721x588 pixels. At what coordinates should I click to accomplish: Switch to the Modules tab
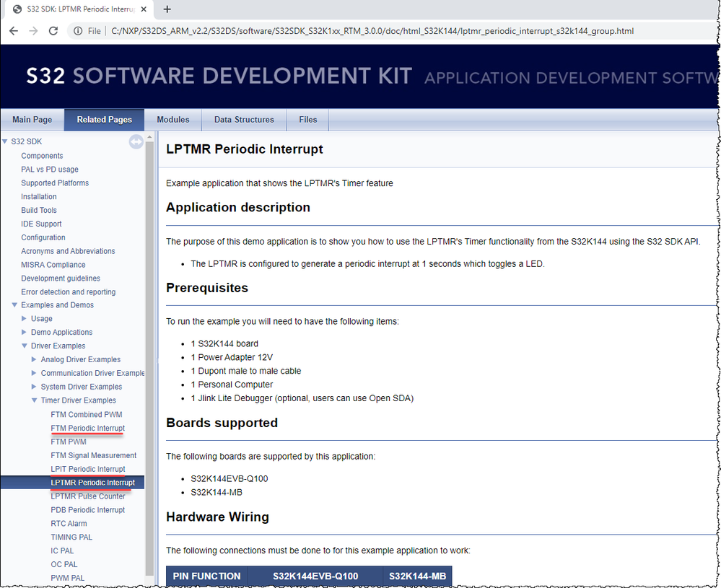pos(172,120)
